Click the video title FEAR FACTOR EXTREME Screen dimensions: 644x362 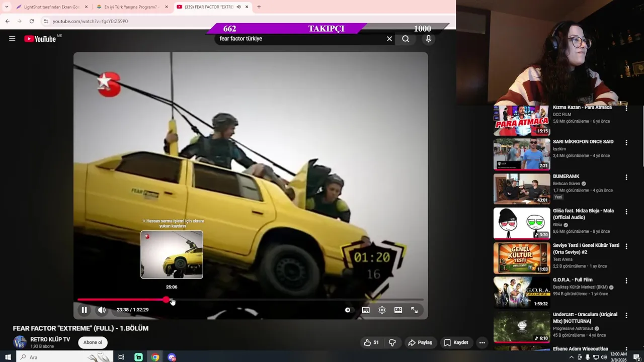[80, 328]
